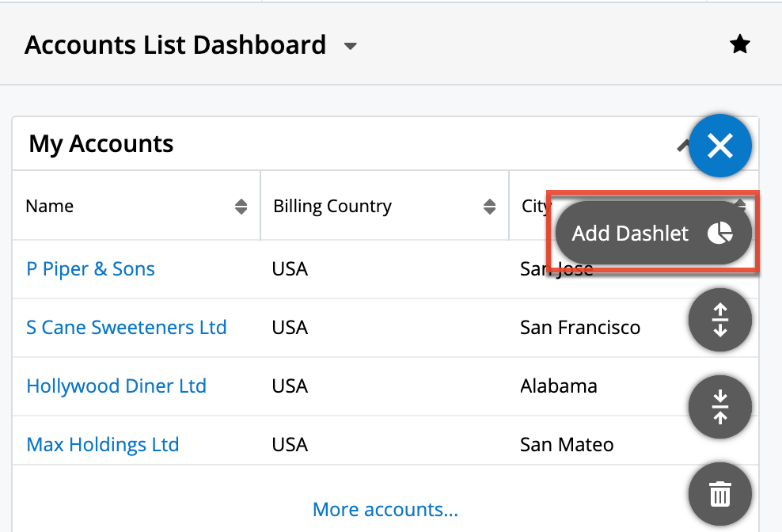Click the My Accounts dashlet title

pos(101,143)
